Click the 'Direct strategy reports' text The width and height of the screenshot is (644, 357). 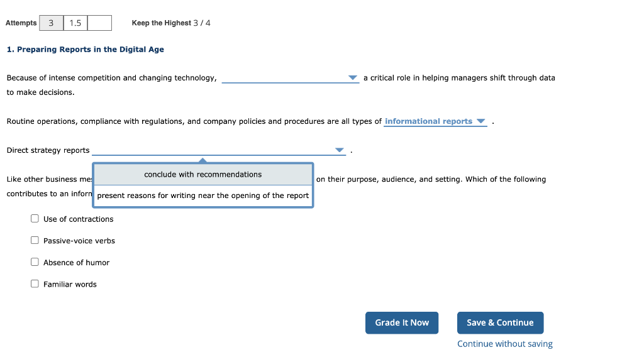click(x=48, y=150)
